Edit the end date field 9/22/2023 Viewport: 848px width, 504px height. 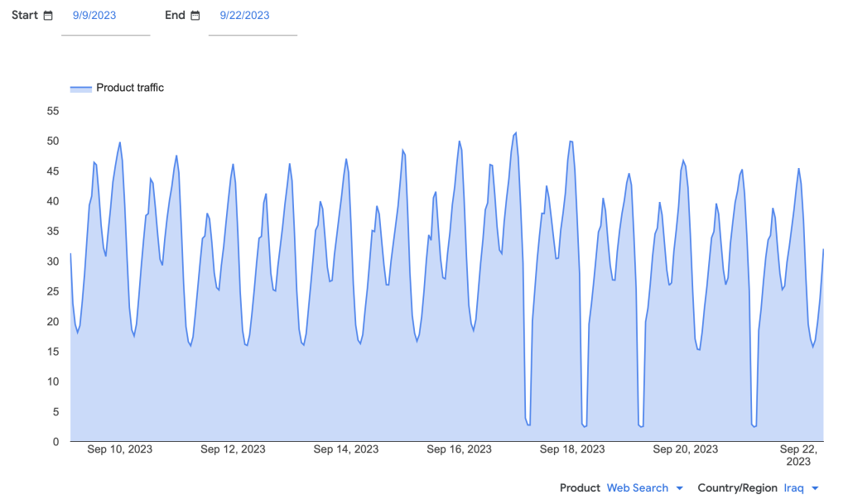tap(244, 16)
